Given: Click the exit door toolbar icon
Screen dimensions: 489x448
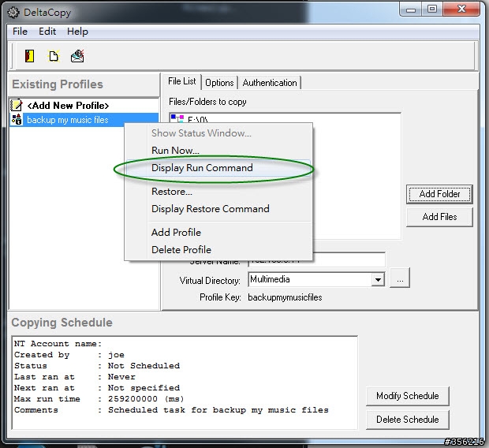Looking at the screenshot, I should pyautogui.click(x=30, y=56).
